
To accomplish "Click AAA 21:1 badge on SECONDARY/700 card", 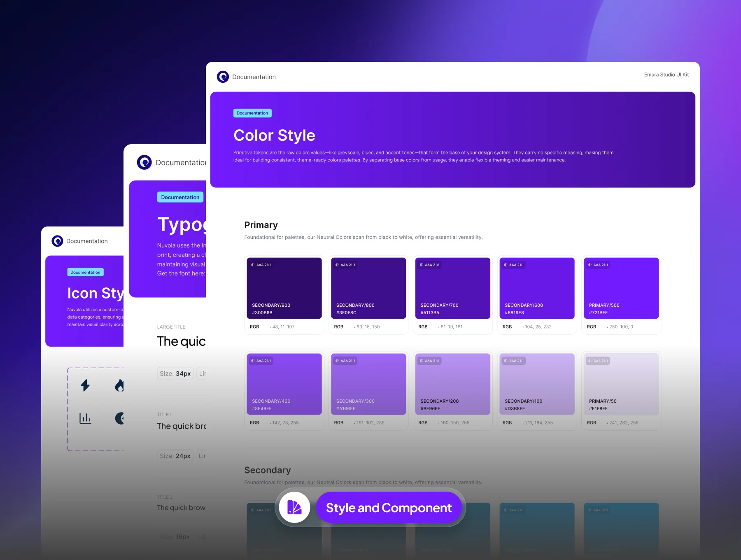I will tap(430, 265).
